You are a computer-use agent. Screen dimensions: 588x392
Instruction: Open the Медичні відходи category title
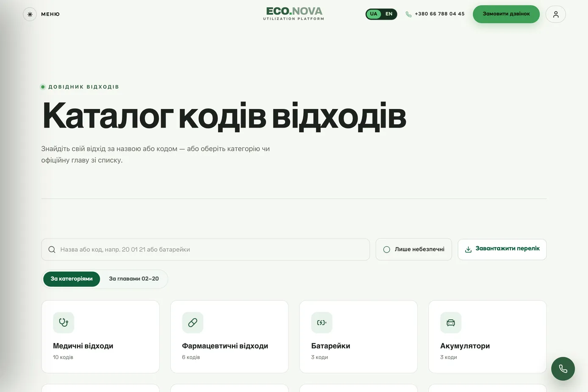click(83, 346)
